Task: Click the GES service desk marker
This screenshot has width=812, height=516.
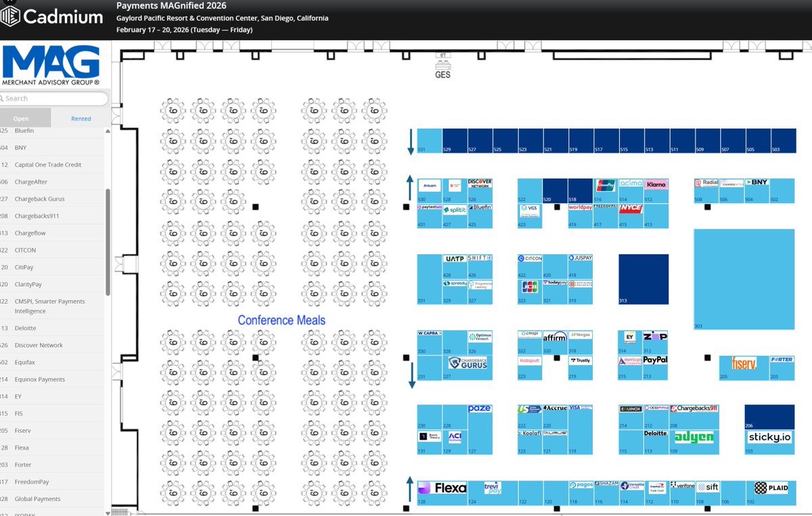Action: pyautogui.click(x=443, y=66)
